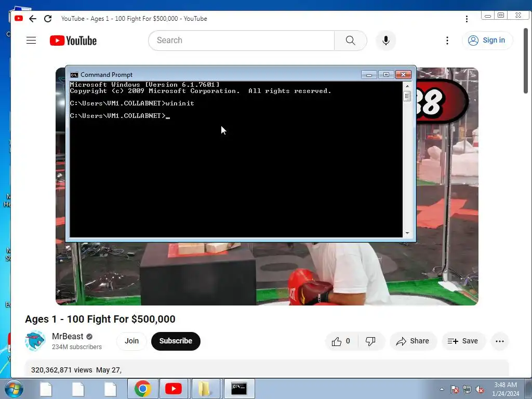Screen dimensions: 532x399
Task: Click the 320,362,871 views description text
Action: (62, 370)
